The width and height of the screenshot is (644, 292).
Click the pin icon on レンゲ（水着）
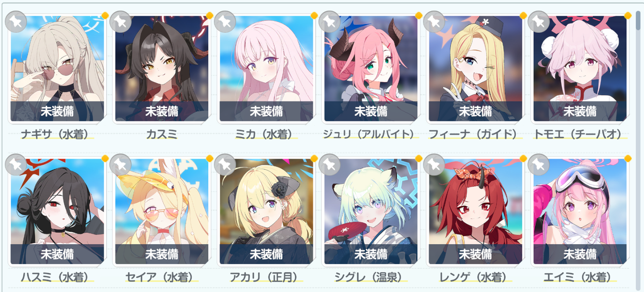click(x=434, y=164)
